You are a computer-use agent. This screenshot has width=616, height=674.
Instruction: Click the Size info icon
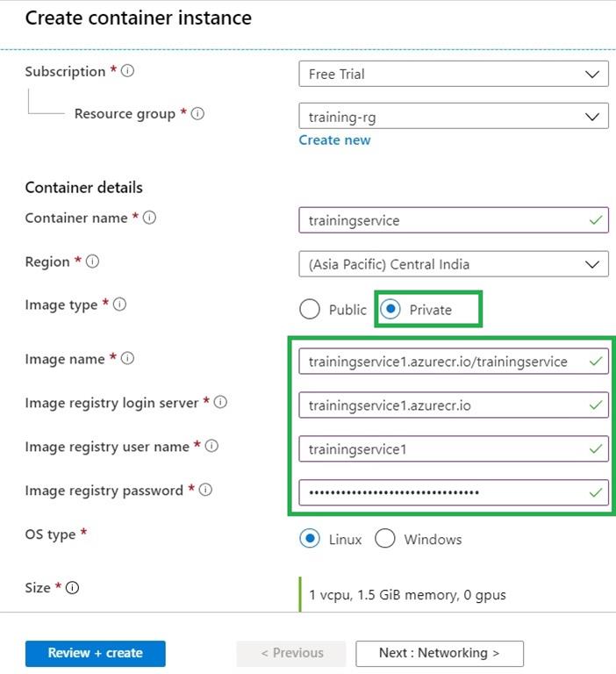[x=72, y=587]
